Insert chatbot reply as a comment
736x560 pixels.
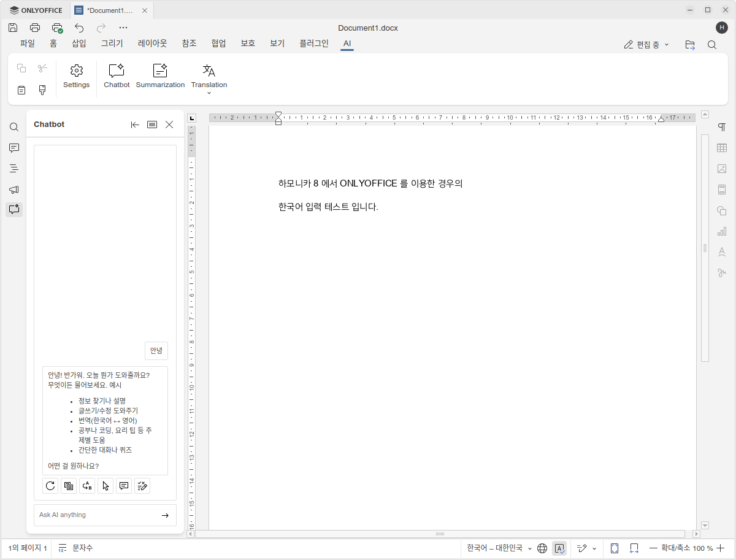[123, 486]
